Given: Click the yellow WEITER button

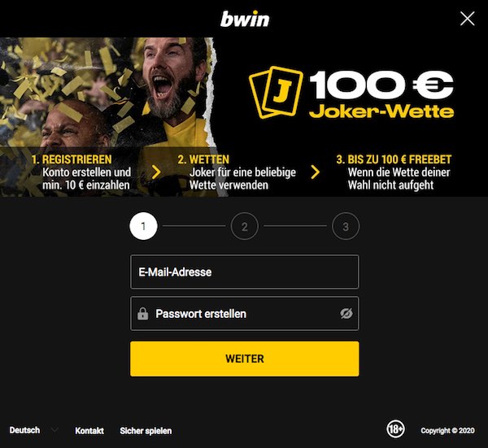Looking at the screenshot, I should click(x=245, y=359).
